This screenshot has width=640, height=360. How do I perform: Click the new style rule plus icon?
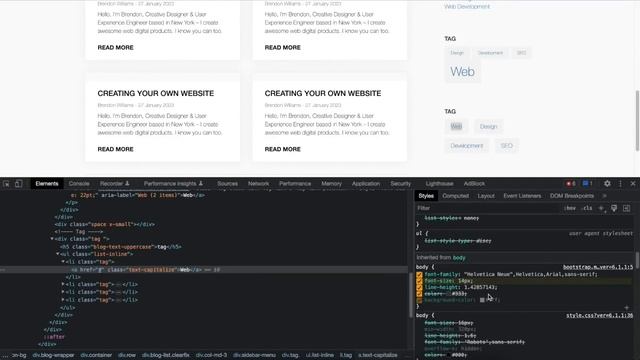point(601,208)
